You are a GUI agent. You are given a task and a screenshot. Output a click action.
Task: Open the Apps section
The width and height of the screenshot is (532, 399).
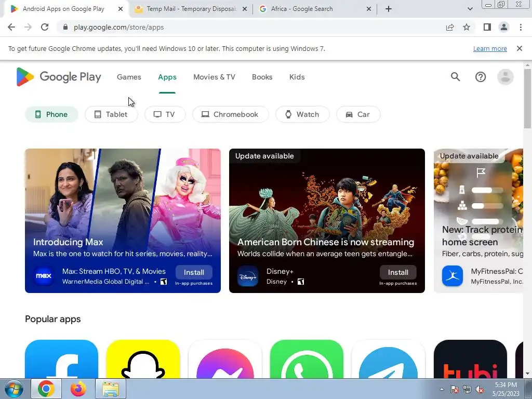pyautogui.click(x=167, y=77)
